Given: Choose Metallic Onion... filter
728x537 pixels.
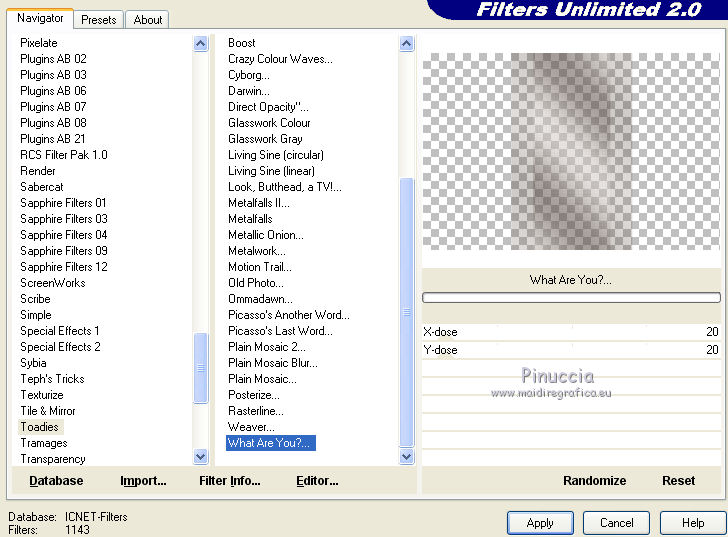Looking at the screenshot, I should point(266,235).
